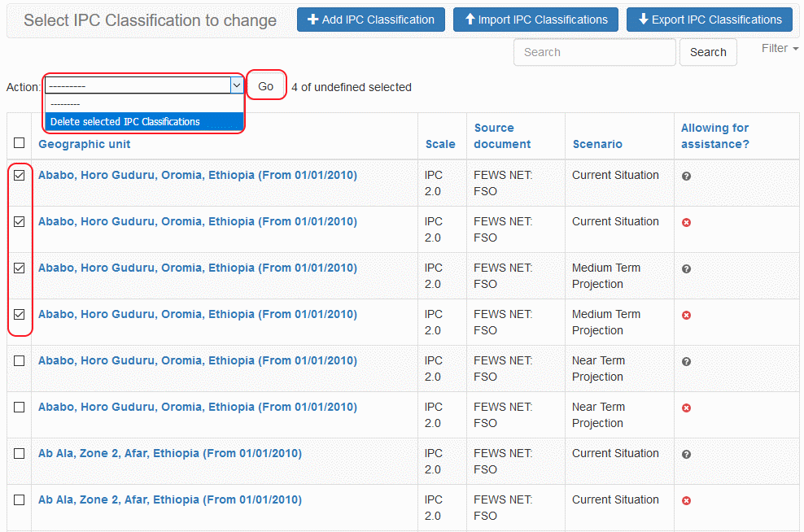Uncheck the first Ababo row checkbox
This screenshot has width=804, height=532.
(20, 175)
